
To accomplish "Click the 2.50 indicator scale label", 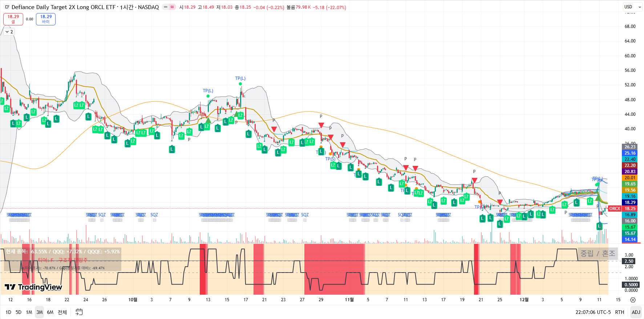I will 629,261.
